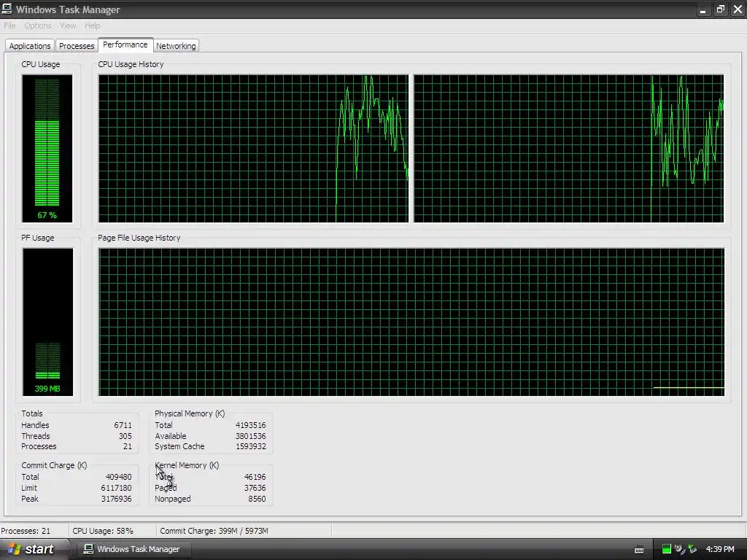Click the Page File Usage History group label
This screenshot has height=560, width=747.
point(139,238)
